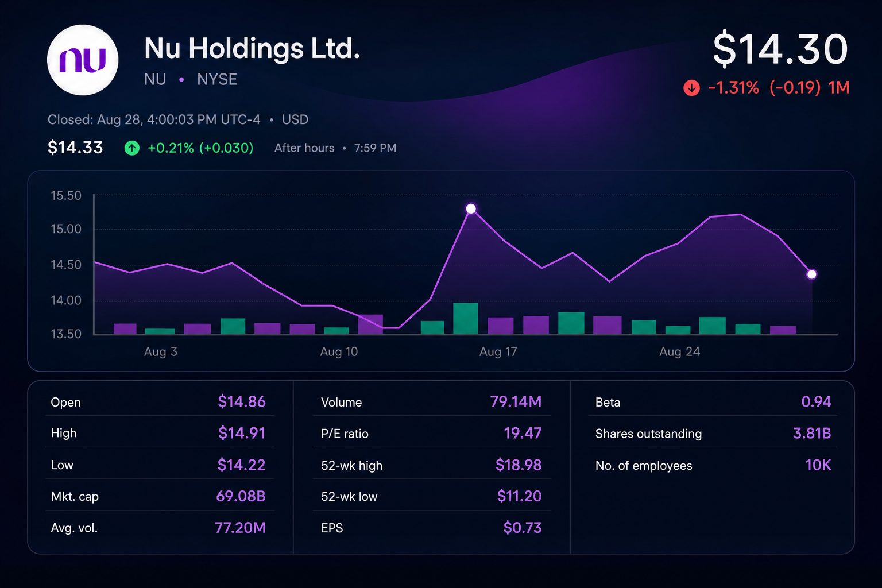Click the Mkt. cap value 69.08B
882x588 pixels.
point(241,496)
